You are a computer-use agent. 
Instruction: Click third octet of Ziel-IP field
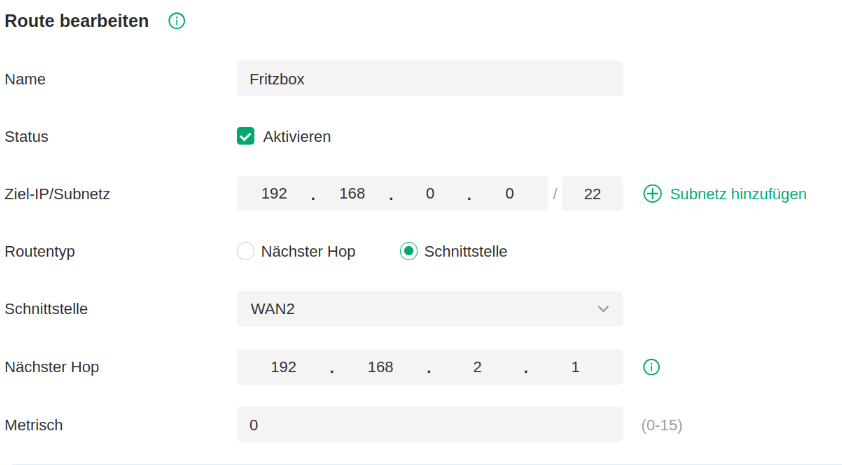pos(430,194)
